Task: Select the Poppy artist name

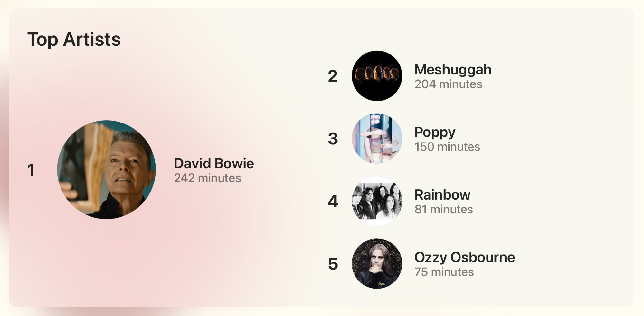Action: tap(435, 132)
